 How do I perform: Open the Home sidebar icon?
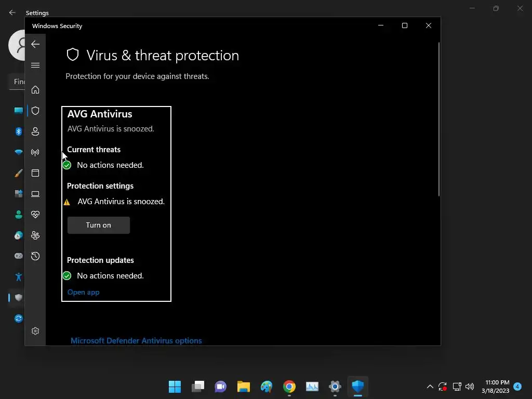point(35,90)
